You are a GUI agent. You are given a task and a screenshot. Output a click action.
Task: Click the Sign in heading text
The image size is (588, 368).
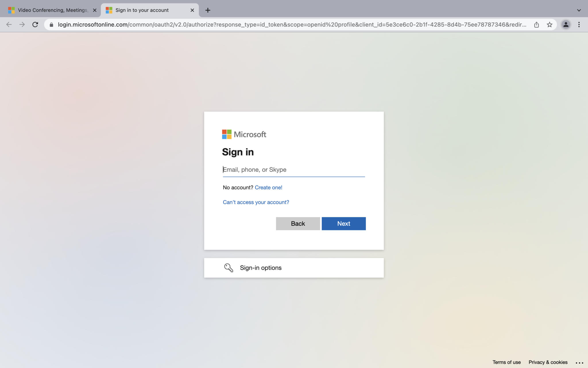(238, 152)
